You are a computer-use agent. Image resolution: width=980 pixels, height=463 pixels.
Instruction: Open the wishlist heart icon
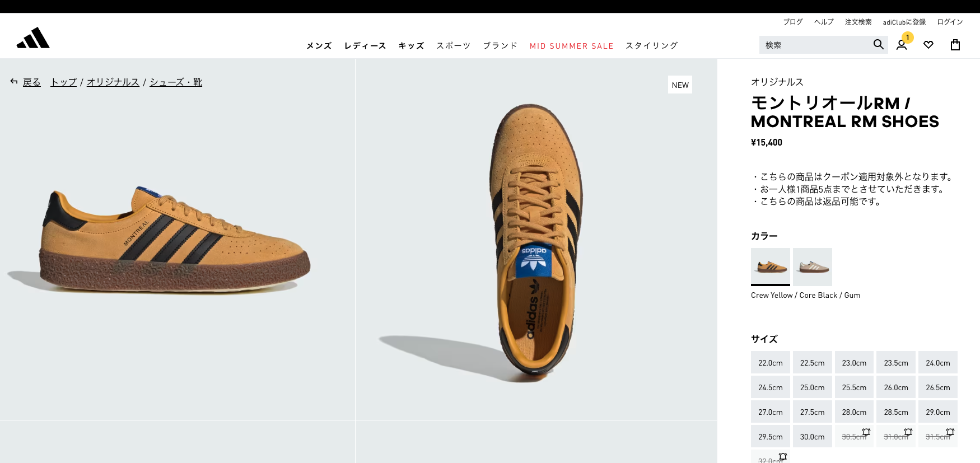[x=928, y=45]
